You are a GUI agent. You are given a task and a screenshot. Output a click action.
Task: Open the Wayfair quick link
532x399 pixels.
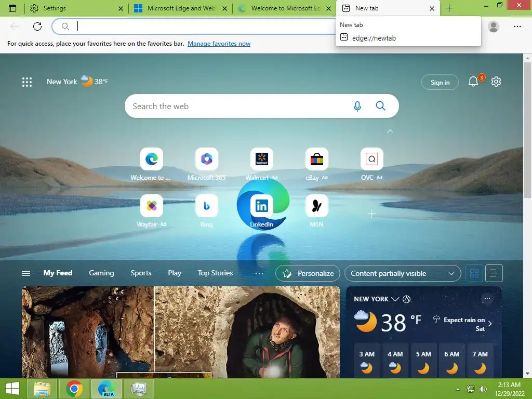(x=151, y=211)
